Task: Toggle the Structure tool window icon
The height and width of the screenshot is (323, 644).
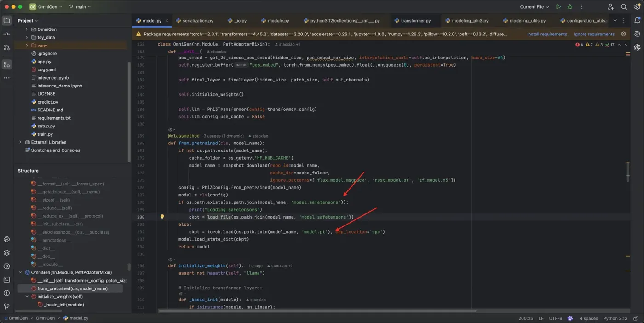Action: pyautogui.click(x=6, y=64)
